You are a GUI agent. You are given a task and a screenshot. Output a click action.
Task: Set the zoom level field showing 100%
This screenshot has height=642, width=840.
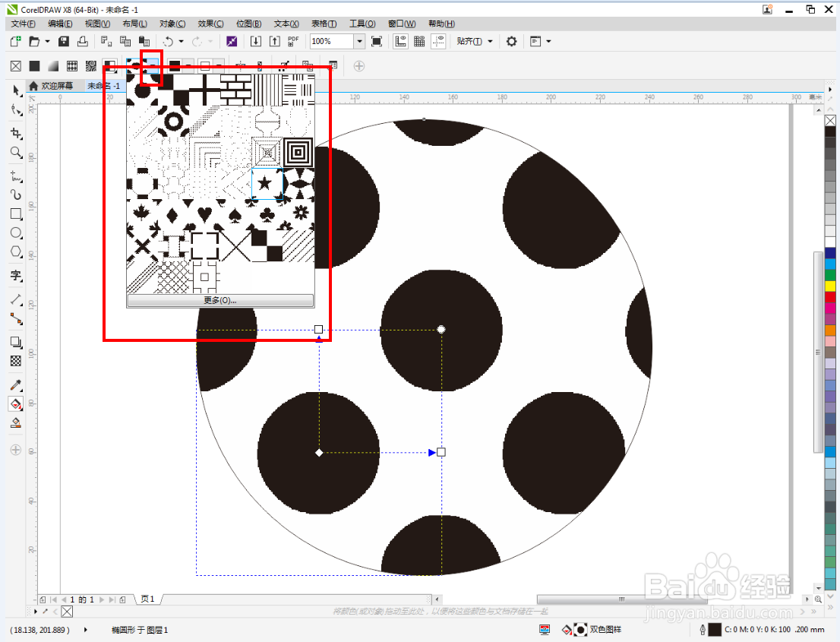point(332,41)
